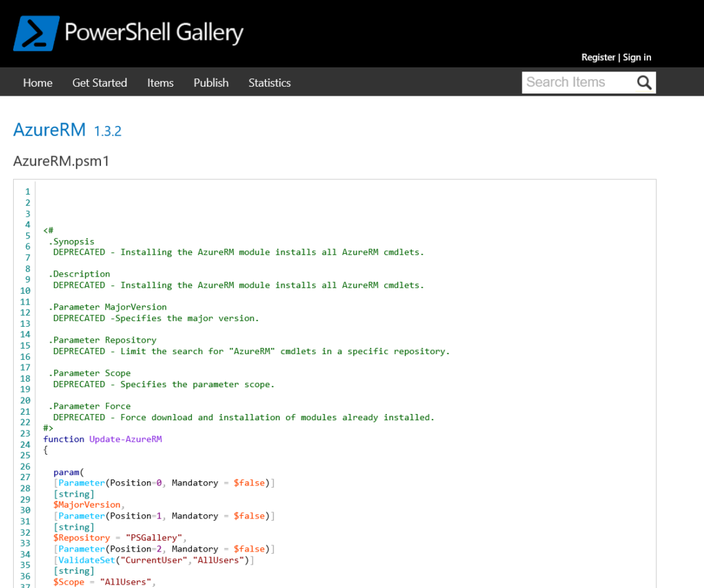Image resolution: width=704 pixels, height=588 pixels.
Task: Click the PowerShell Gallery logo icon
Action: (x=36, y=32)
